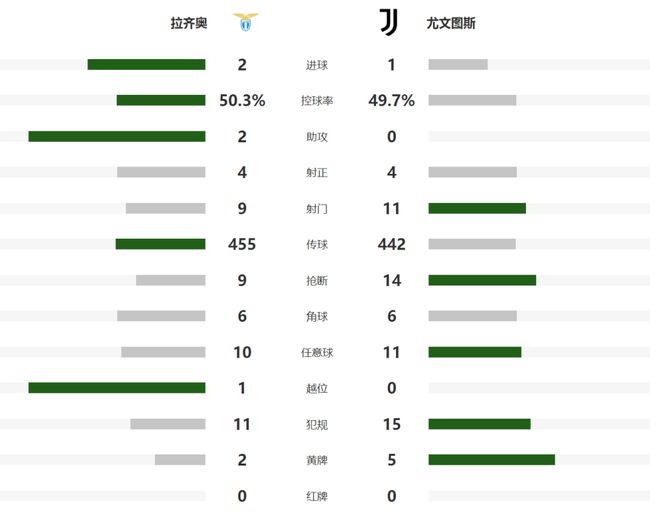Viewport: 660px width, 513px height.
Task: Click the 进球 stat label
Action: 317,65
